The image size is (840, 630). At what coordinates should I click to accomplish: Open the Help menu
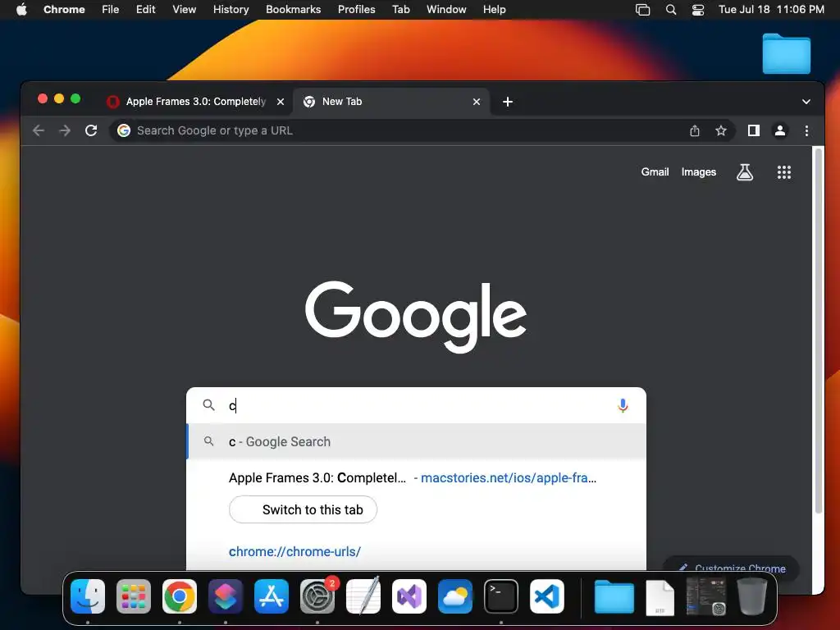(494, 10)
